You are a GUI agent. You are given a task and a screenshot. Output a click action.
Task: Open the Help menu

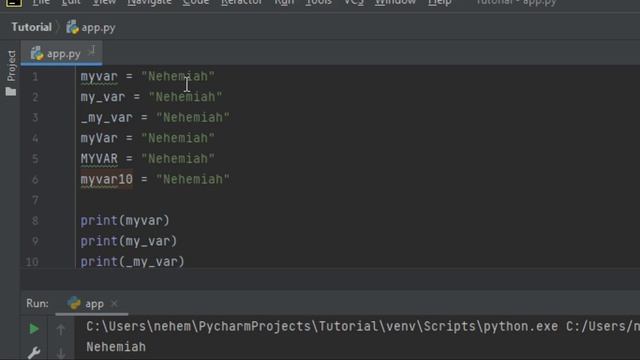coord(439,2)
